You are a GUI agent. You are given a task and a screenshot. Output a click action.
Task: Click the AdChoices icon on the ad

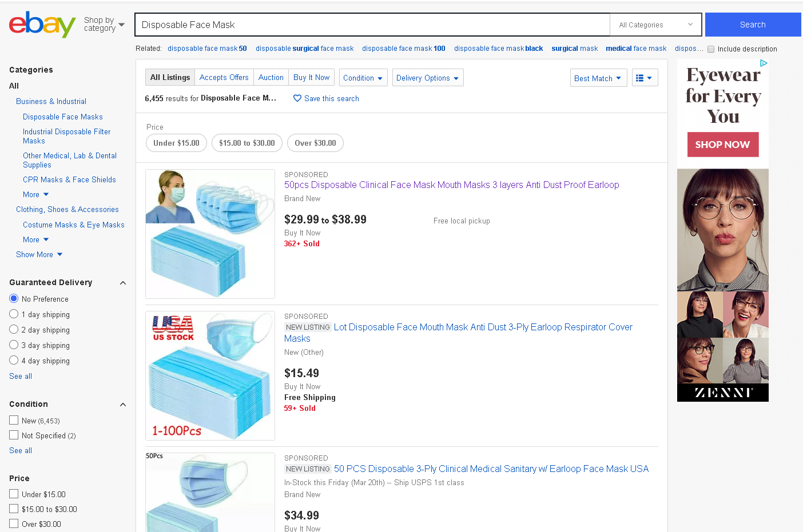764,63
